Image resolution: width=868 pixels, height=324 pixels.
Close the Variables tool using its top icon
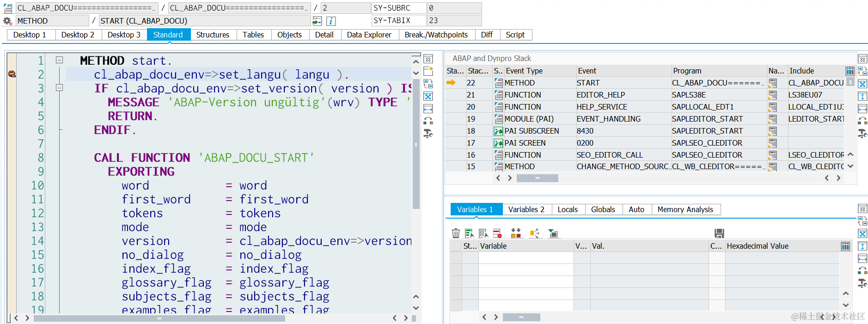[x=862, y=209]
